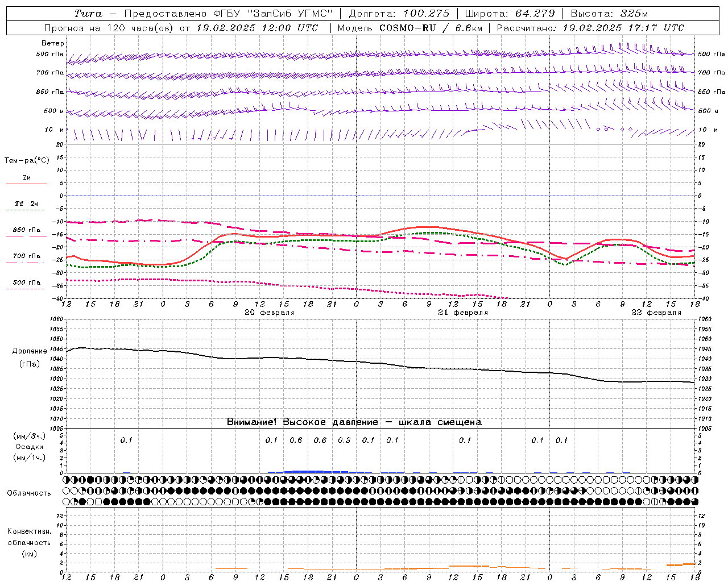Image resolution: width=728 pixels, height=582 pixels.
Task: Click the "850 гПа" wind label on the right
Action: 712,92
